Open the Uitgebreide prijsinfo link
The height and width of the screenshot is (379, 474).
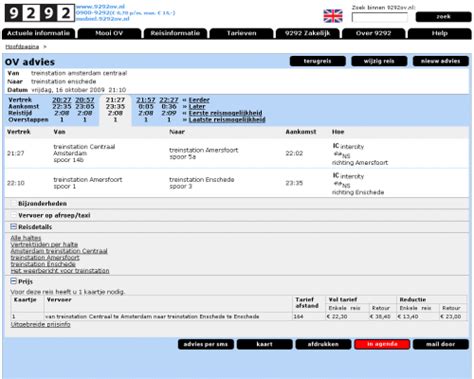point(40,324)
